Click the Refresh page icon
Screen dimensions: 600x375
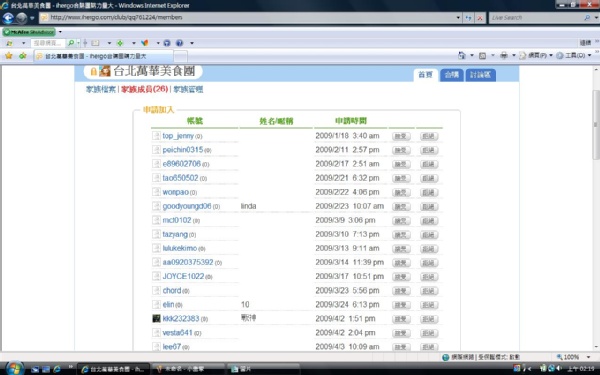[468, 18]
